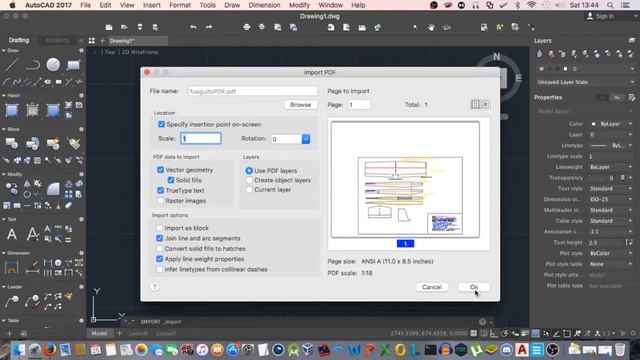Select the Circle tool in Draw palette

click(x=53, y=64)
